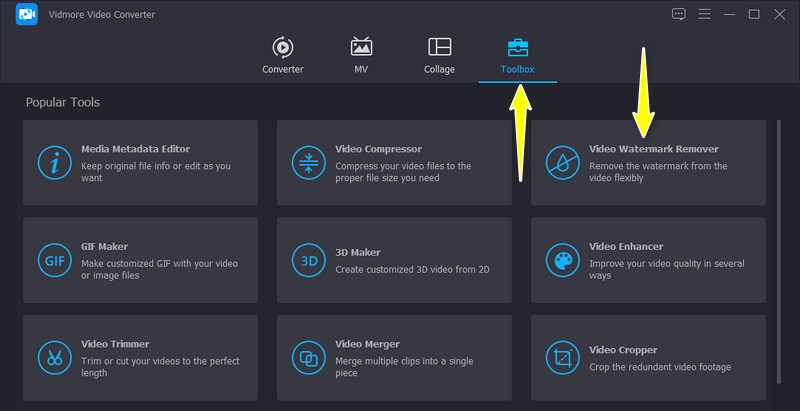Select the Video Cropper description text
The width and height of the screenshot is (800, 411).
tap(660, 367)
